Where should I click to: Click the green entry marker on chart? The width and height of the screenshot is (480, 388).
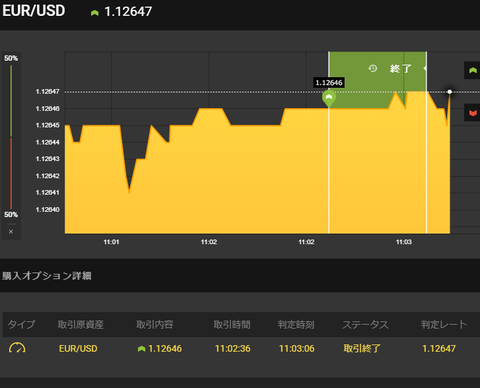point(329,98)
